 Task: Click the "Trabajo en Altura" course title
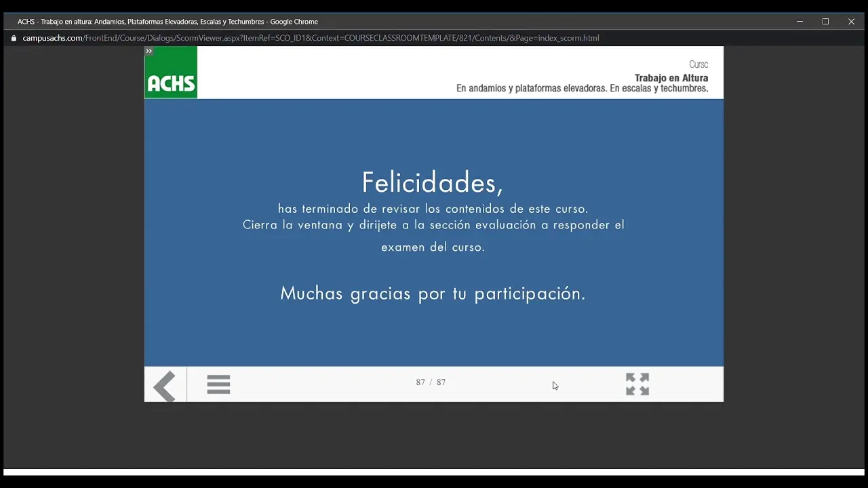point(671,78)
